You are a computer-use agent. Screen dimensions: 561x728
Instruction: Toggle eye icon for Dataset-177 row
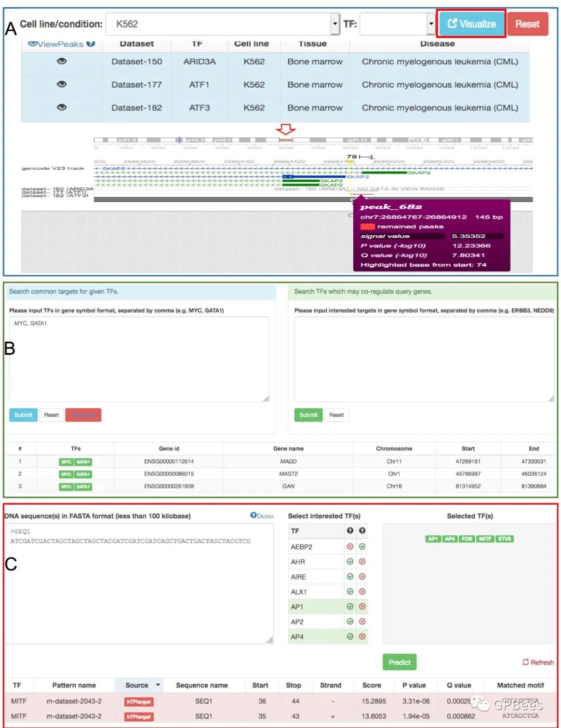tap(61, 84)
